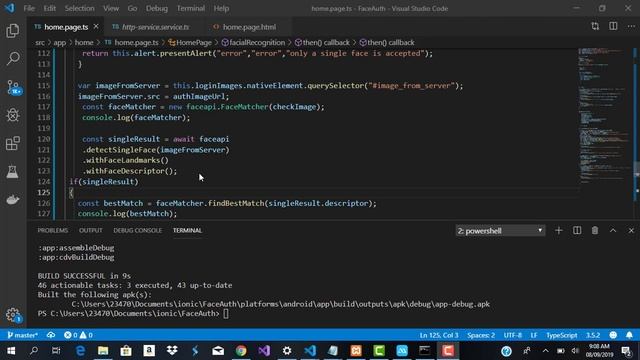Open the taskbar clock showing 9:08 AM

(600, 351)
